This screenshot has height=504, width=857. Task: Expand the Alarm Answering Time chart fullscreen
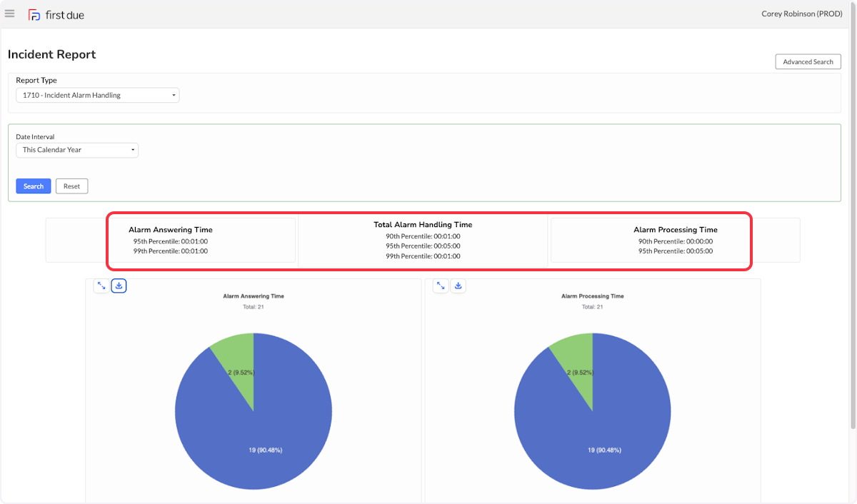tap(101, 286)
